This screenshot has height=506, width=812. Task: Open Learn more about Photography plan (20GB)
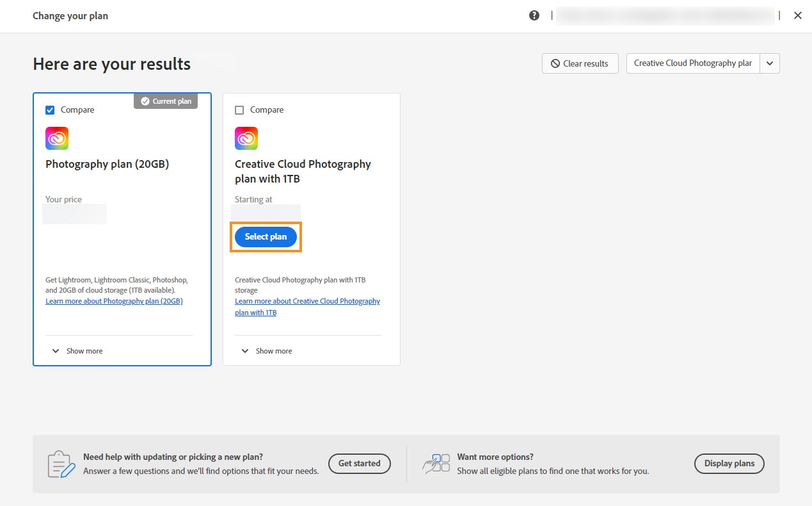(x=114, y=301)
